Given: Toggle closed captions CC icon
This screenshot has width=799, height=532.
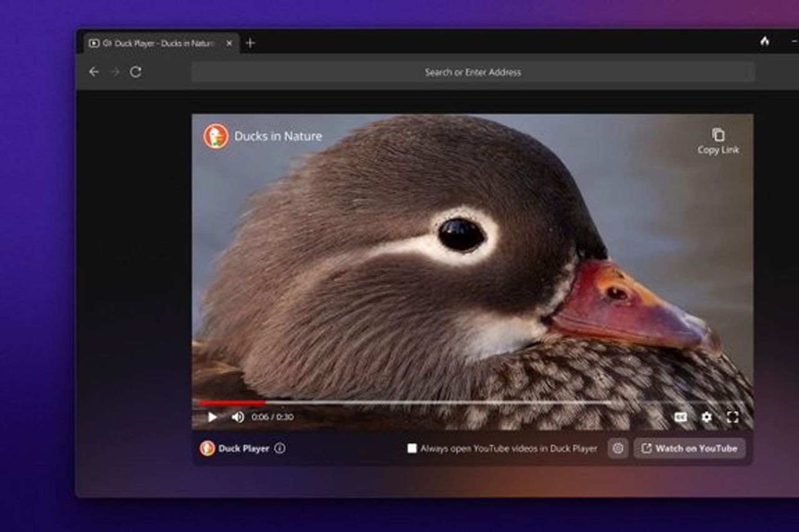Looking at the screenshot, I should [x=680, y=417].
